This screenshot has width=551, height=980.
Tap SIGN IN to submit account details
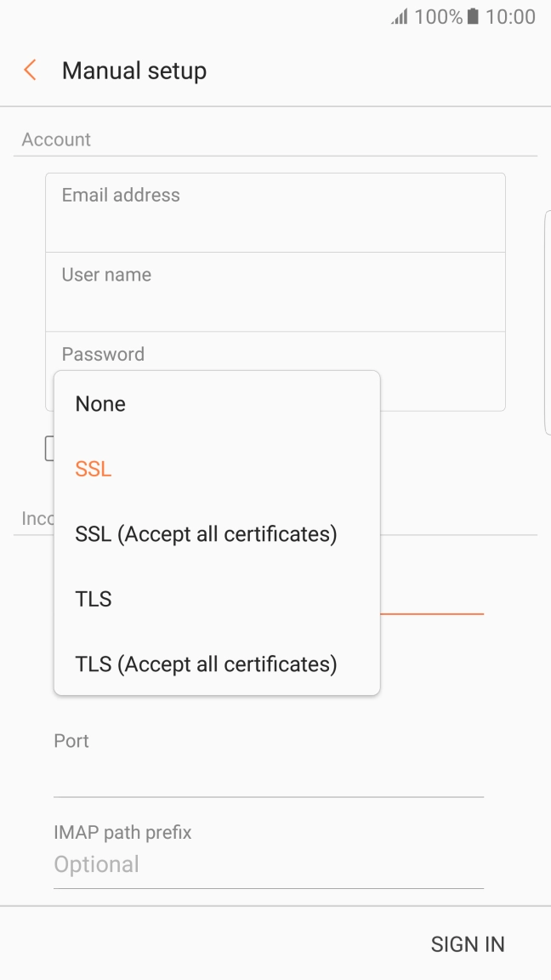(468, 943)
